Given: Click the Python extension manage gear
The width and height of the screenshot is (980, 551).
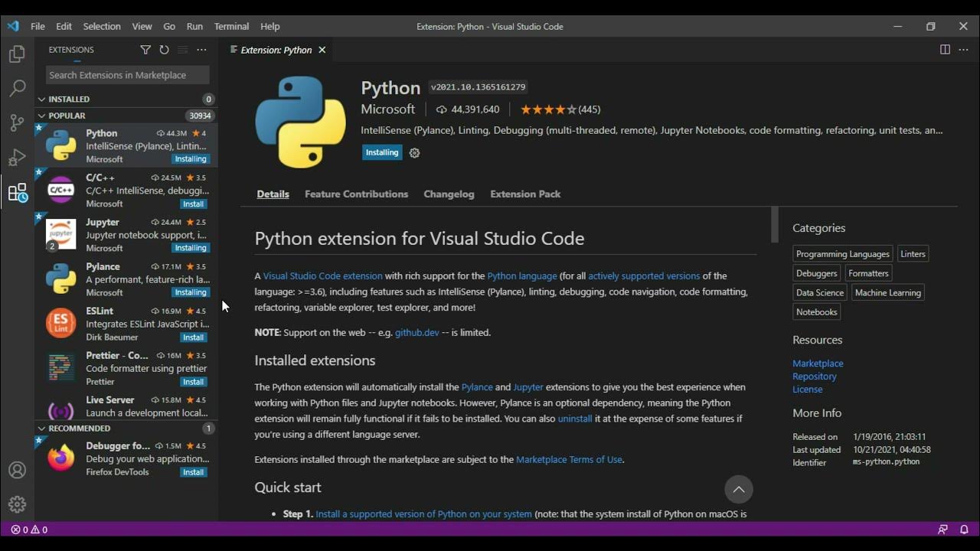Looking at the screenshot, I should click(x=414, y=152).
